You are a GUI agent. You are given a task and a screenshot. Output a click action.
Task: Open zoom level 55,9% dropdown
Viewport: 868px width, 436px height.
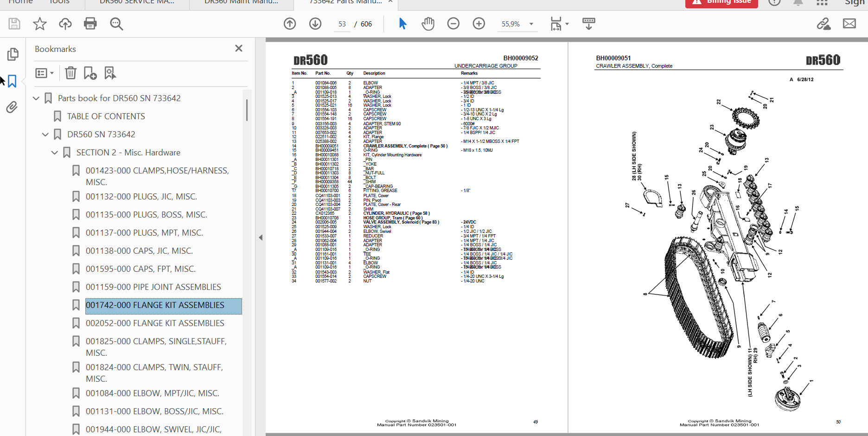(531, 24)
